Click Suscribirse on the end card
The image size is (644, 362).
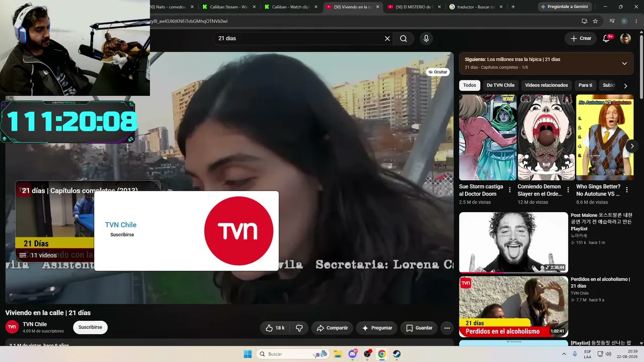coord(122,235)
